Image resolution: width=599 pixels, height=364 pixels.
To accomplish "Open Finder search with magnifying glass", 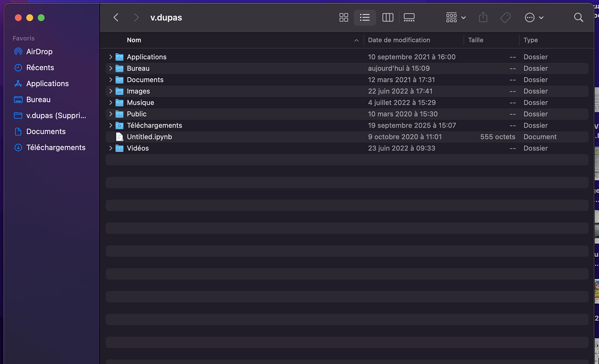I will click(578, 17).
